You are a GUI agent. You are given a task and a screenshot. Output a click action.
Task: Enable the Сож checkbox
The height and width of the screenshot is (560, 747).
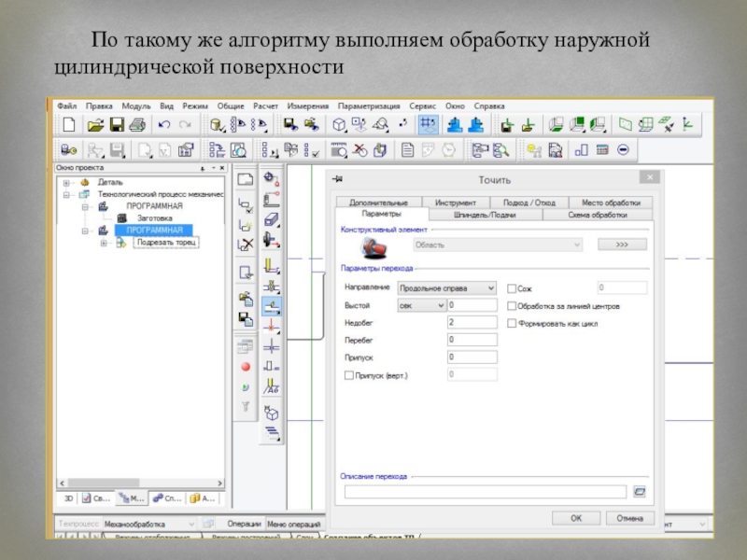(512, 289)
